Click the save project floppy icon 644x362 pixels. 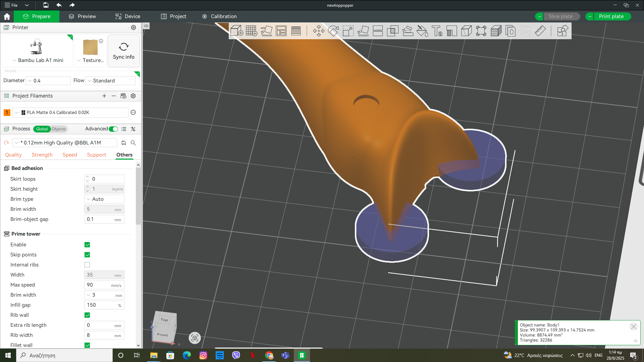(x=46, y=5)
